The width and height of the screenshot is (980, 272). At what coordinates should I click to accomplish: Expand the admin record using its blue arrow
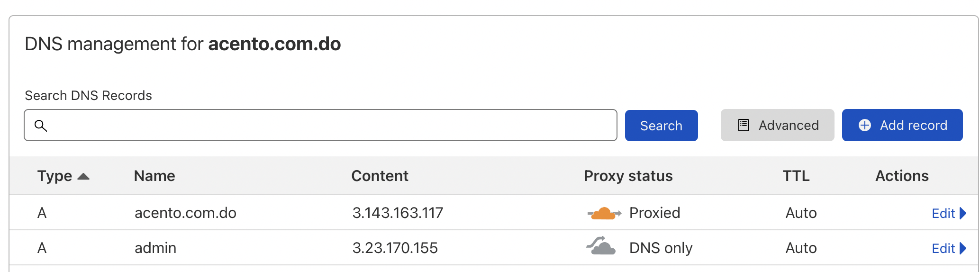pyautogui.click(x=963, y=248)
